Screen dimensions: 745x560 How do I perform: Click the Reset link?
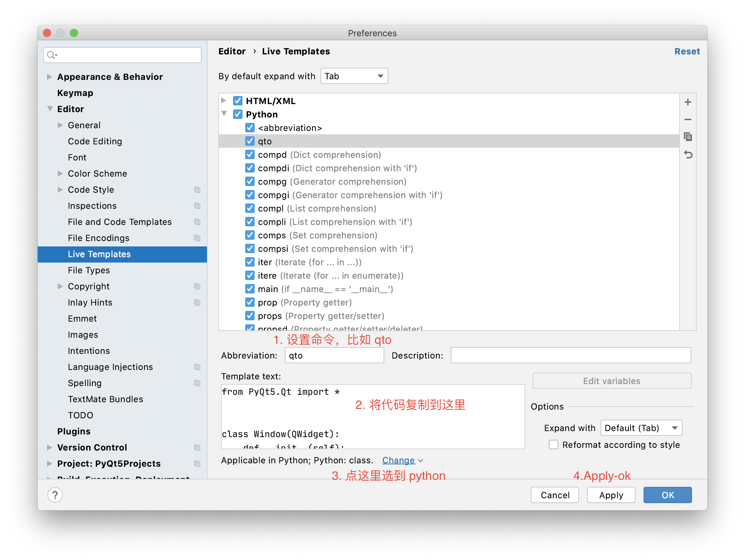pos(687,51)
